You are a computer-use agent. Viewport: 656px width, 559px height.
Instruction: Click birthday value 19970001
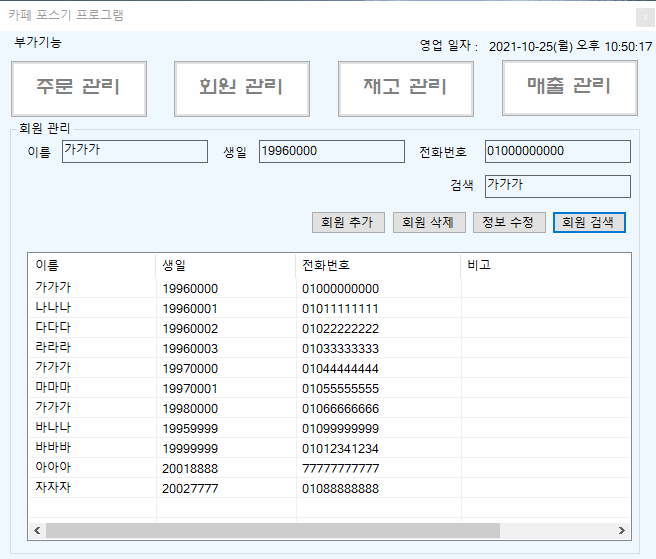pos(190,389)
